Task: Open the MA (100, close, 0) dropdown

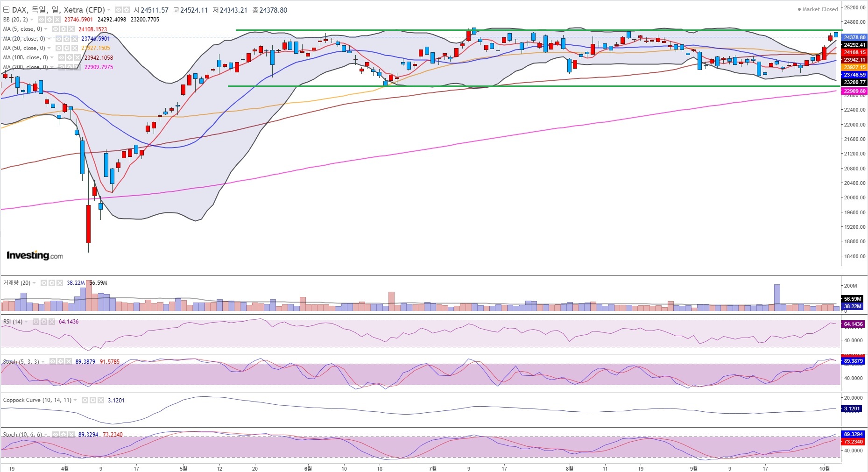Action: point(52,57)
